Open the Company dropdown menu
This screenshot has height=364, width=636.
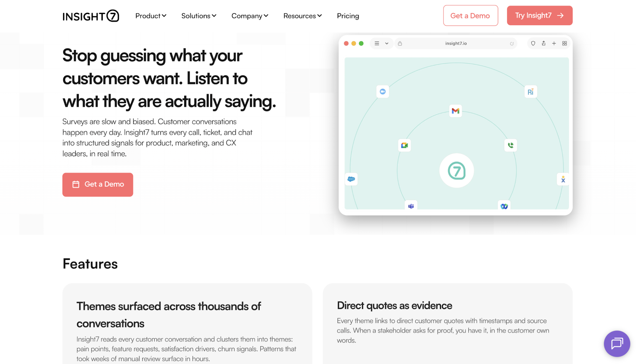pyautogui.click(x=250, y=16)
